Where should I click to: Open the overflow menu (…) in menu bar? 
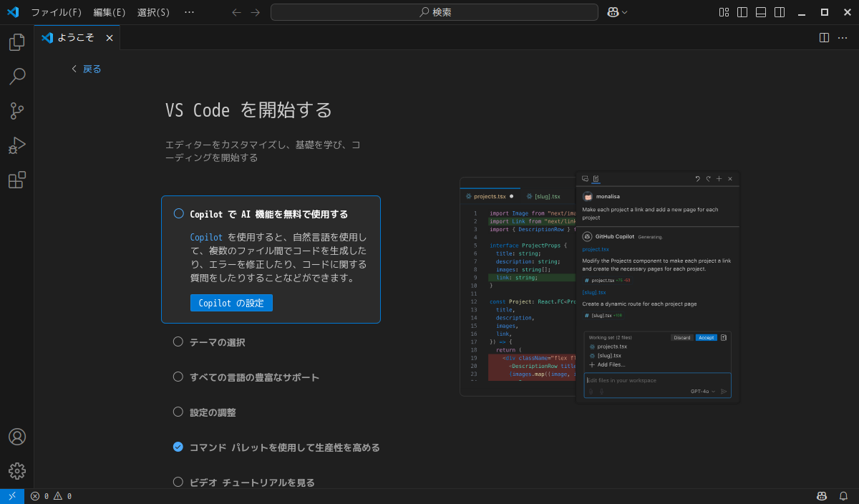pos(189,12)
